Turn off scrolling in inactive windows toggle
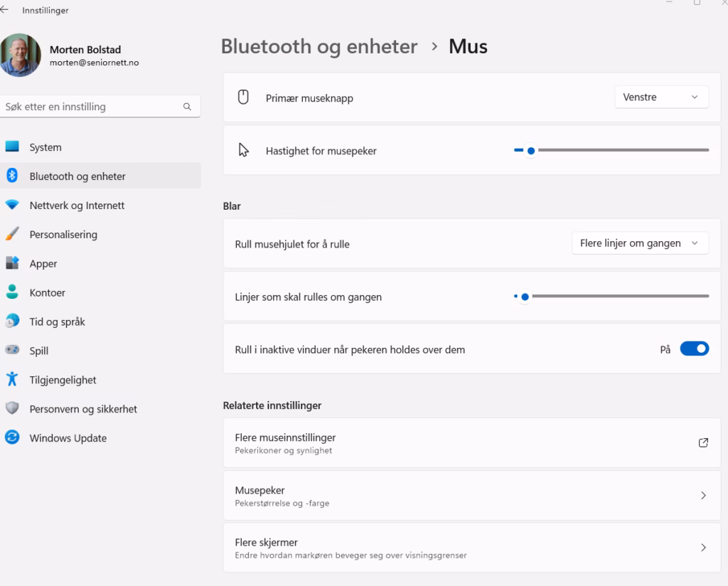The height and width of the screenshot is (586, 728). tap(694, 349)
